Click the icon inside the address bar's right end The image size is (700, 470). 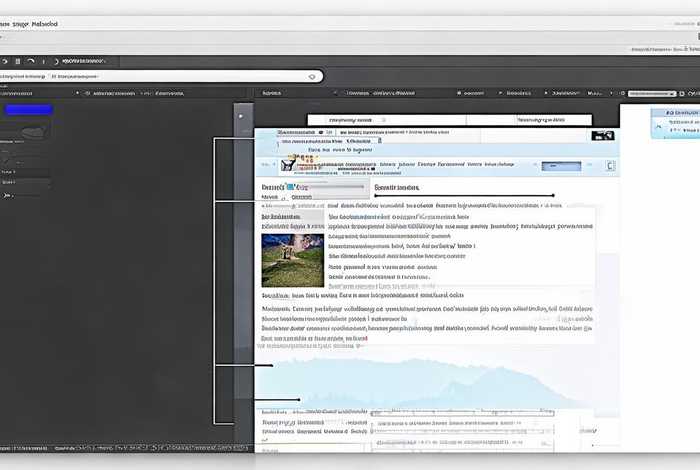[x=312, y=76]
